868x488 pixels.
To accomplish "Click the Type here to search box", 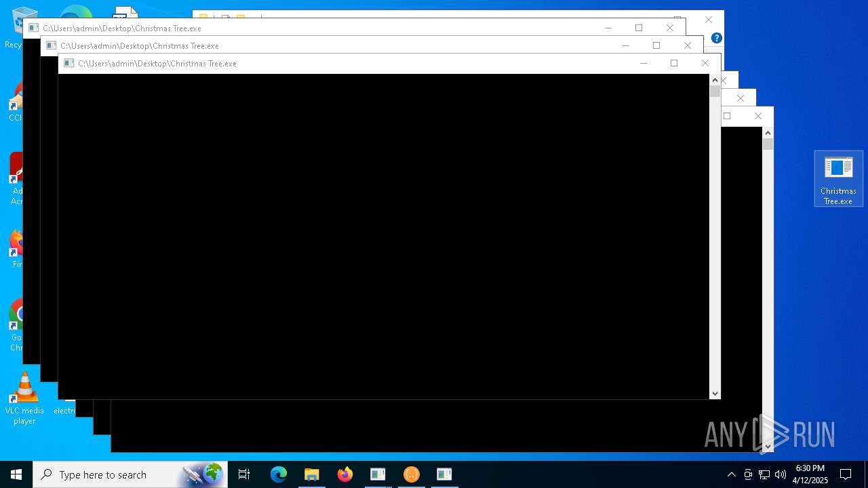I will pos(130,474).
